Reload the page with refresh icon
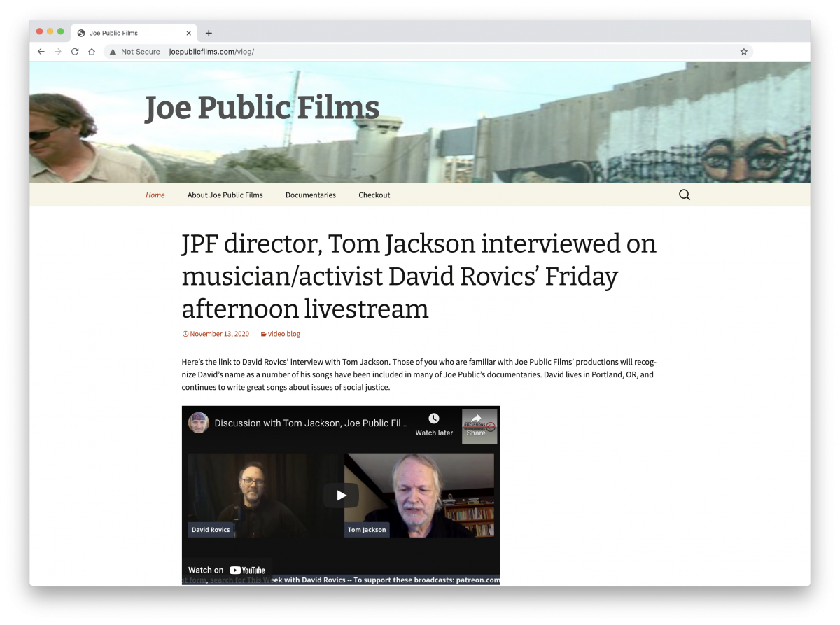The height and width of the screenshot is (625, 840). [x=75, y=52]
